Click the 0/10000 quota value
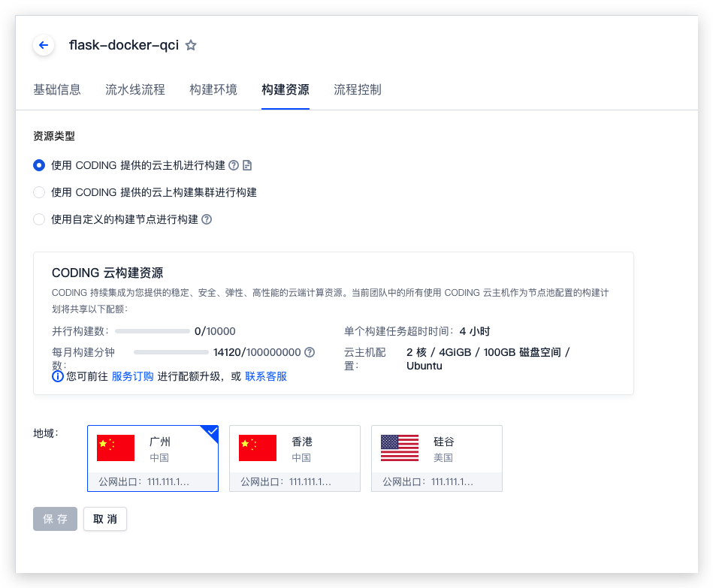Screen dimensions: 713x588 pyautogui.click(x=215, y=331)
